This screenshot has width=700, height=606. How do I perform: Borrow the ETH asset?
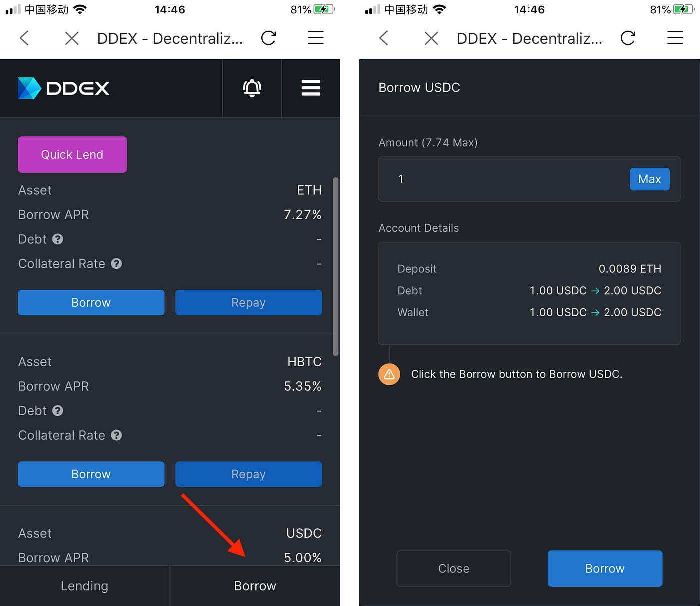point(91,302)
